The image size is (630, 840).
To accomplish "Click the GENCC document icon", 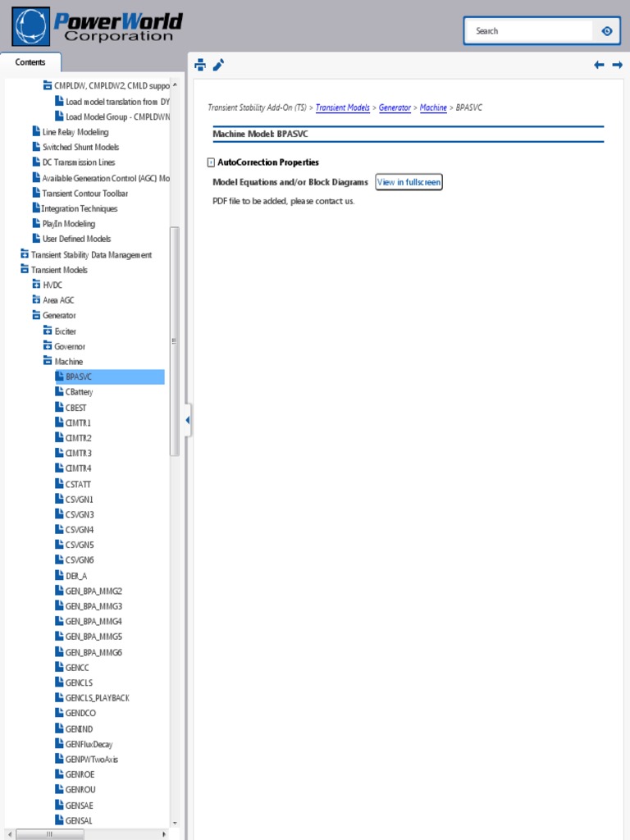I will tap(59, 667).
